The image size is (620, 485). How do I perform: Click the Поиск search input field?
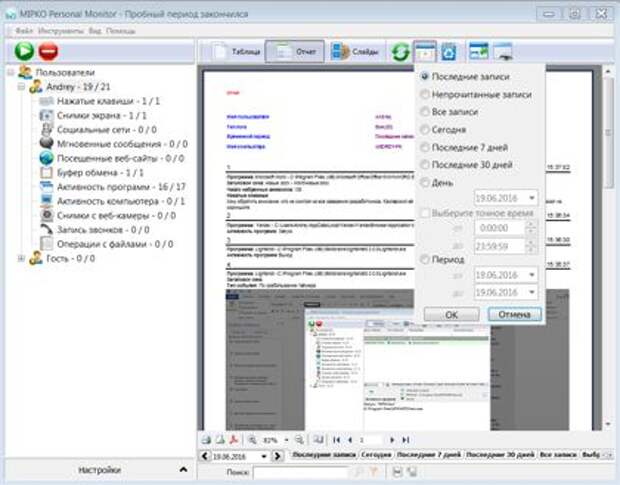[302, 472]
